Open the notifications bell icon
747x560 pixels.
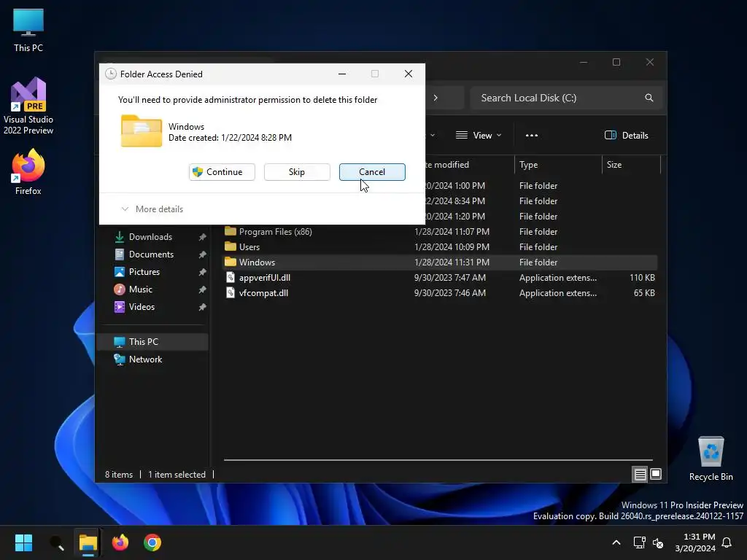727,542
